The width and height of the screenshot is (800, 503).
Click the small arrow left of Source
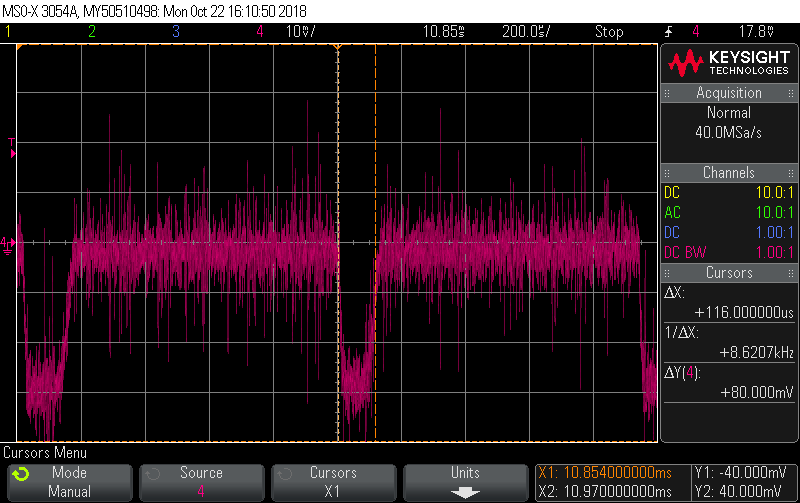coord(153,474)
